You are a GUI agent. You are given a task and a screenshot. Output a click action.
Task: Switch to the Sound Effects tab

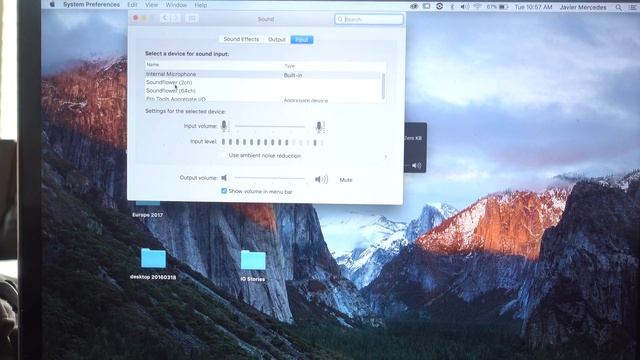(x=241, y=39)
